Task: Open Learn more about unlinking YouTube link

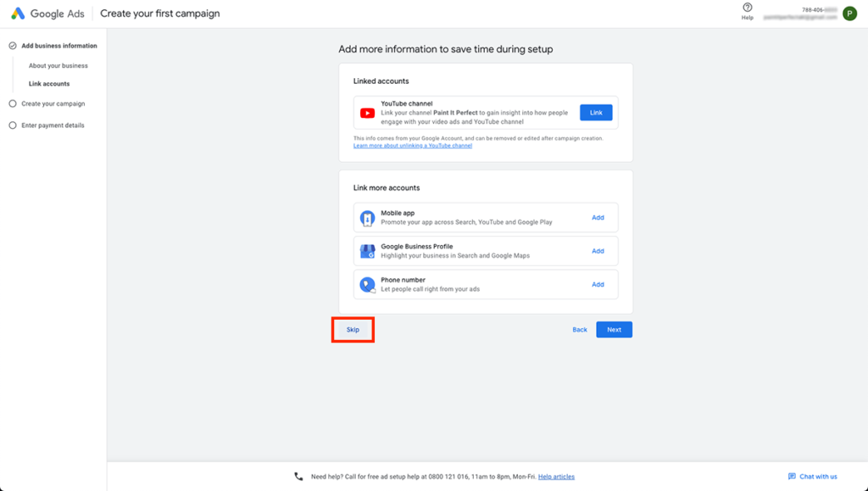Action: 412,146
